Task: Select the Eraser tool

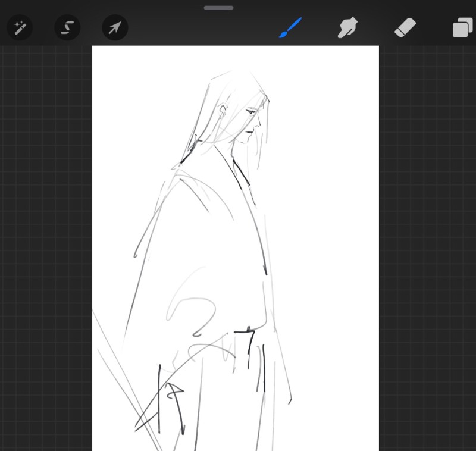Action: click(x=405, y=27)
